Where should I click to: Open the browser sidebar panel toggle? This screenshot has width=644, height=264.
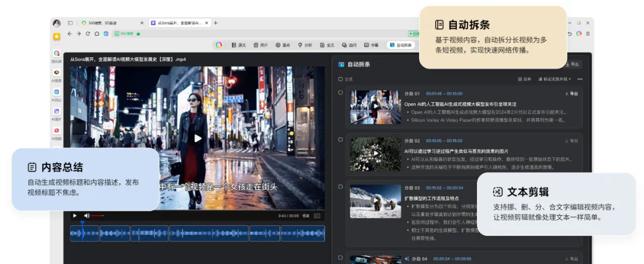point(70,23)
